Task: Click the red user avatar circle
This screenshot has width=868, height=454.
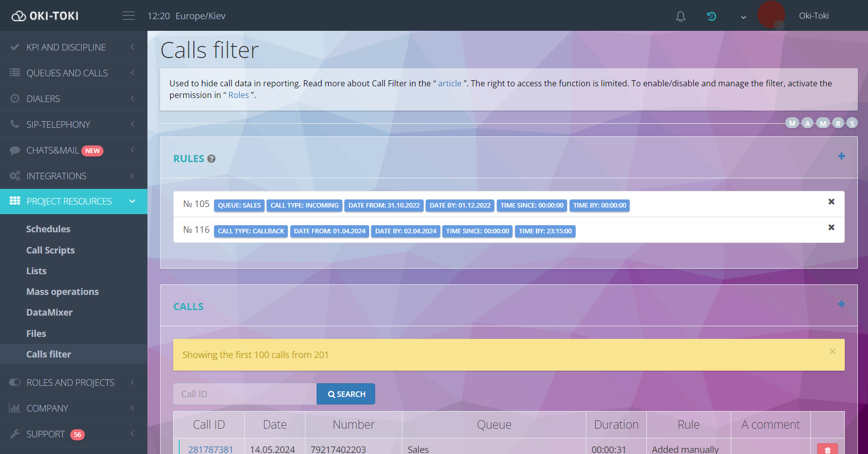Action: [771, 15]
